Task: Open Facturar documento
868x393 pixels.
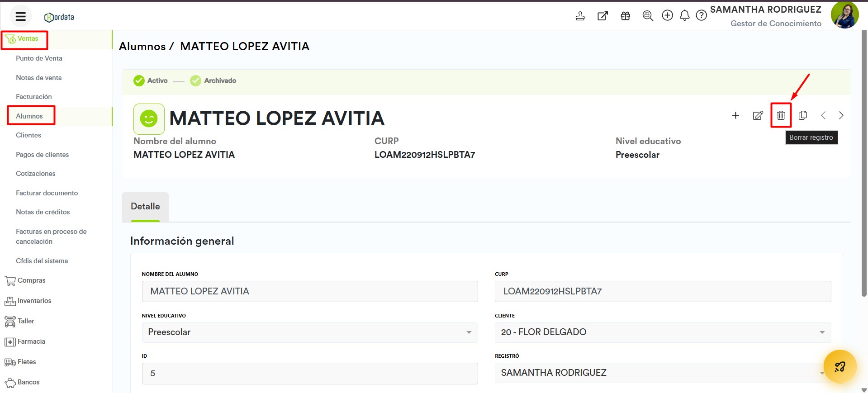Action: (x=47, y=193)
